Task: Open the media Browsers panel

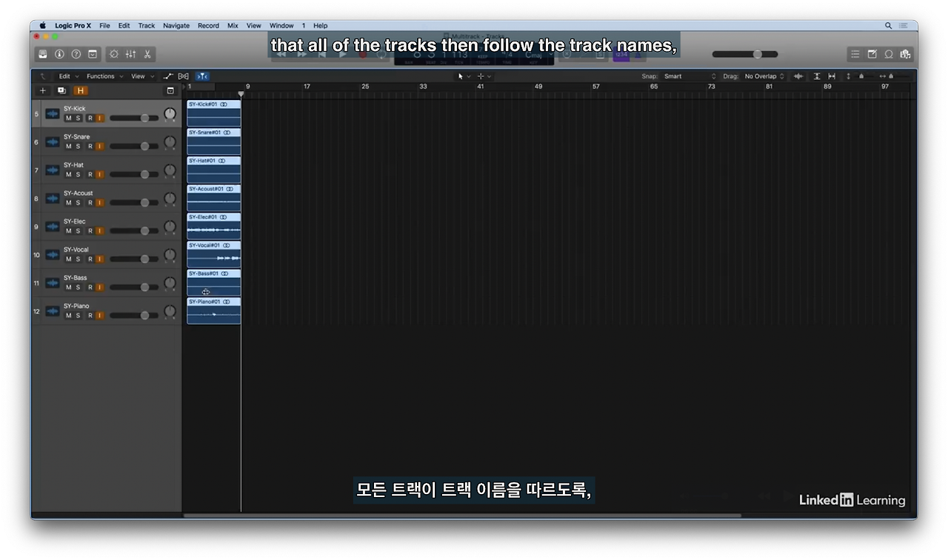Action: tap(905, 54)
